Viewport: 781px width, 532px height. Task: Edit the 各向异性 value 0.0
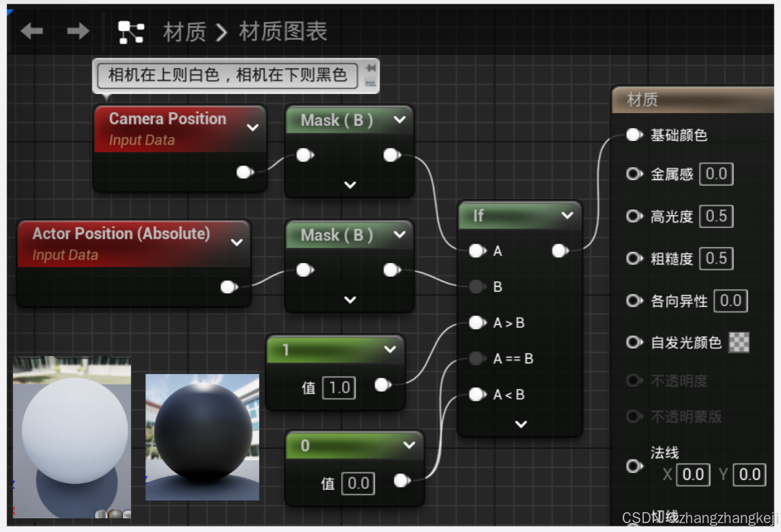click(x=731, y=301)
